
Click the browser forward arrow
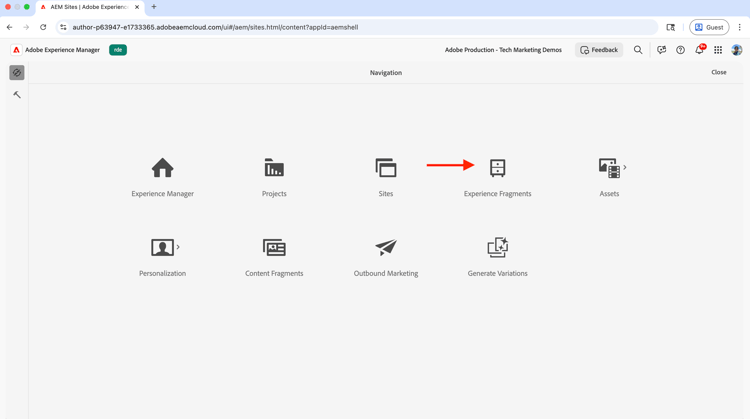[26, 27]
